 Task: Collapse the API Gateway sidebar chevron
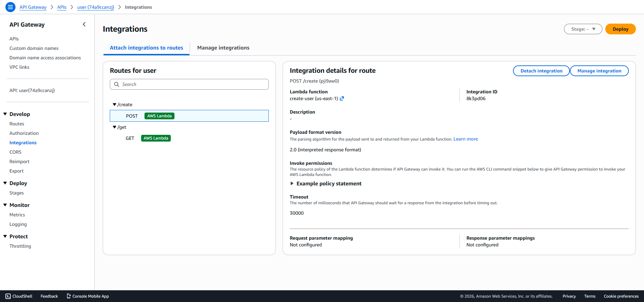point(84,24)
